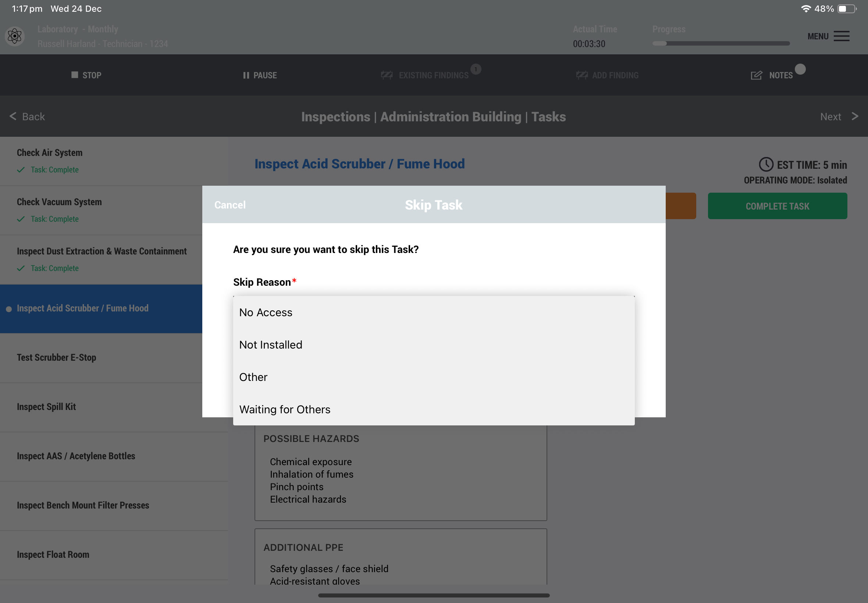Viewport: 868px width, 603px height.
Task: Tap the atom logo app icon
Action: point(15,36)
